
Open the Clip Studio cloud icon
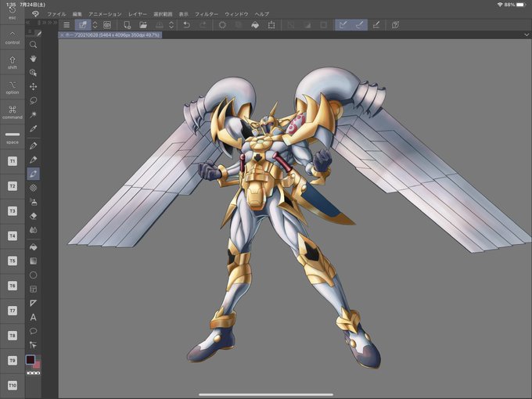click(x=107, y=25)
